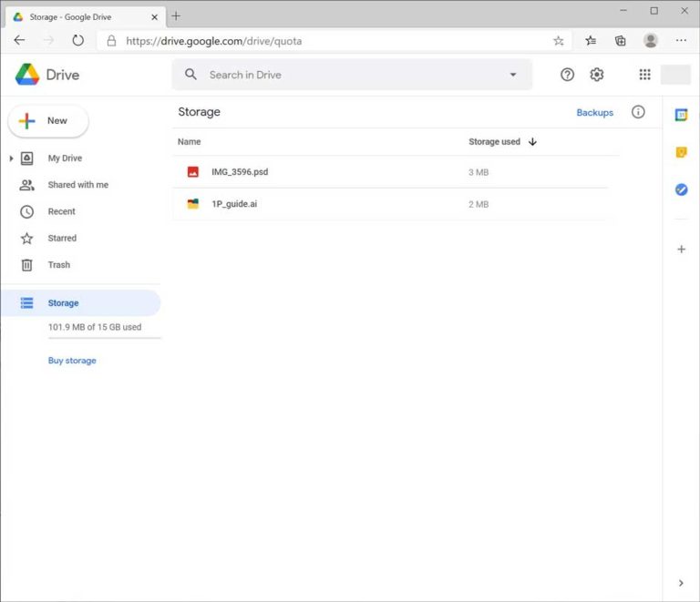Reverse the Storage used sort order
Image resolution: width=700 pixels, height=602 pixels.
click(532, 142)
